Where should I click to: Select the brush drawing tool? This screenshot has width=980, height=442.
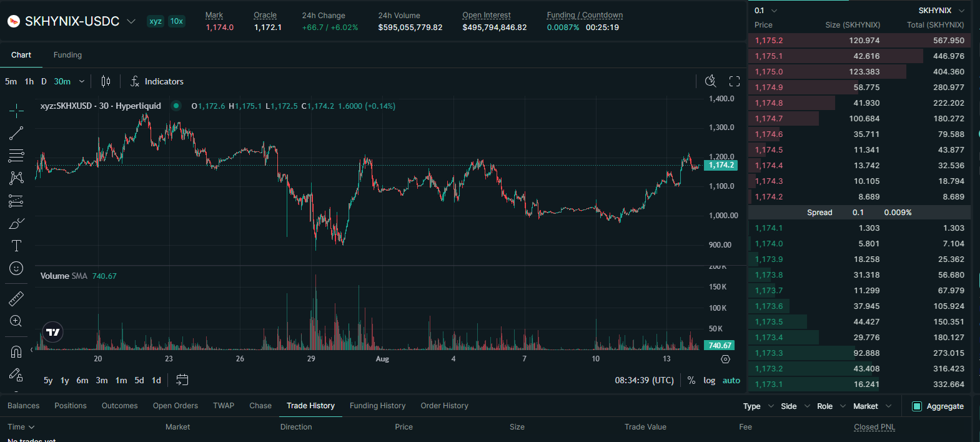pos(16,224)
